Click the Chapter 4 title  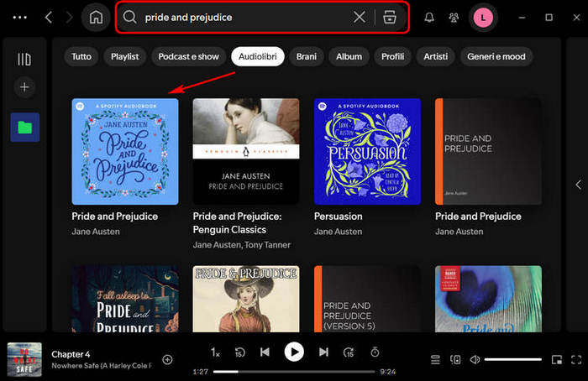71,354
